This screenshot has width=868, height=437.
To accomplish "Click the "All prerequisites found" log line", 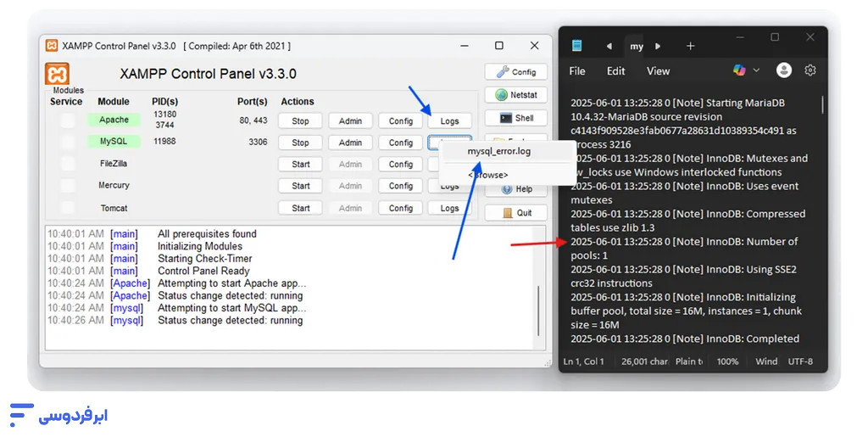I will [x=207, y=233].
